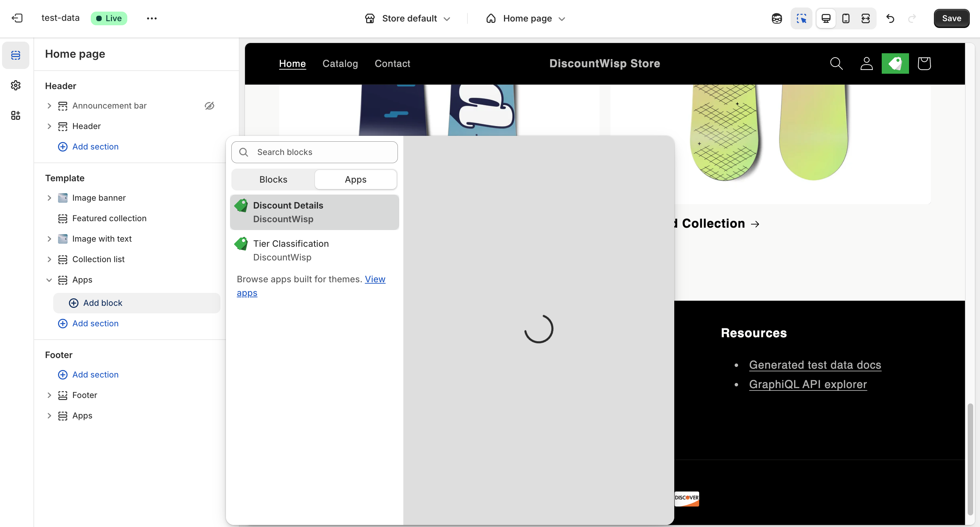Screen dimensions: 980x527
Task: Click green DiscountWisp tag icon in header
Action: click(x=895, y=63)
